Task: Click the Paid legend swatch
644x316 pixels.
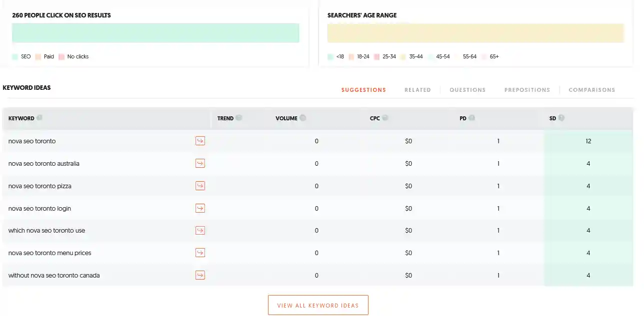Action: [x=38, y=57]
